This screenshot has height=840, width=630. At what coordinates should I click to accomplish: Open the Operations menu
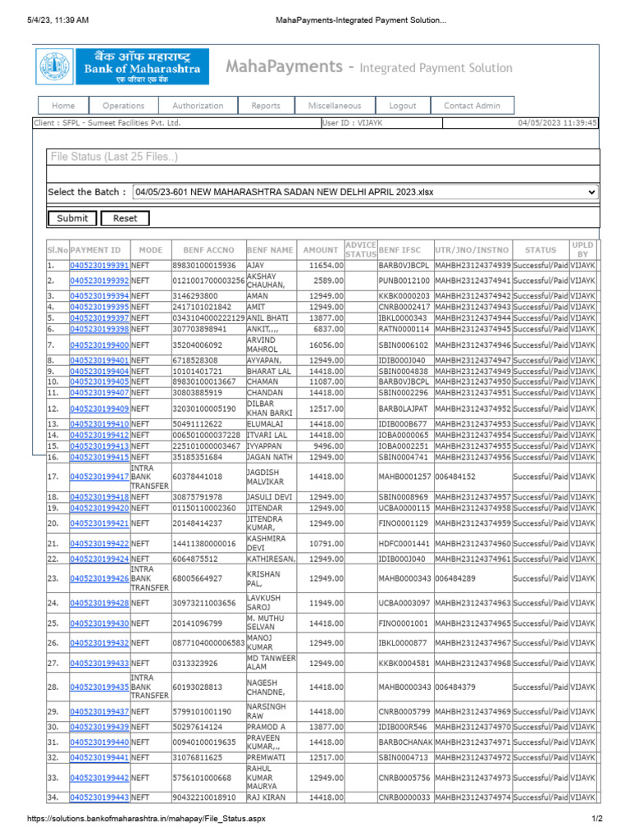[x=124, y=106]
